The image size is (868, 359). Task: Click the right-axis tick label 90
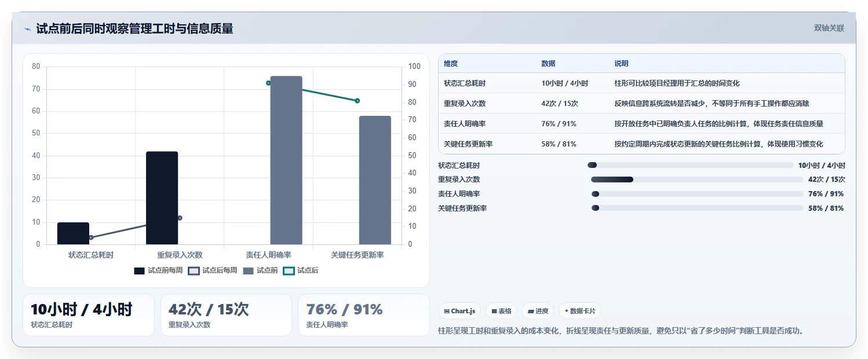click(x=413, y=85)
